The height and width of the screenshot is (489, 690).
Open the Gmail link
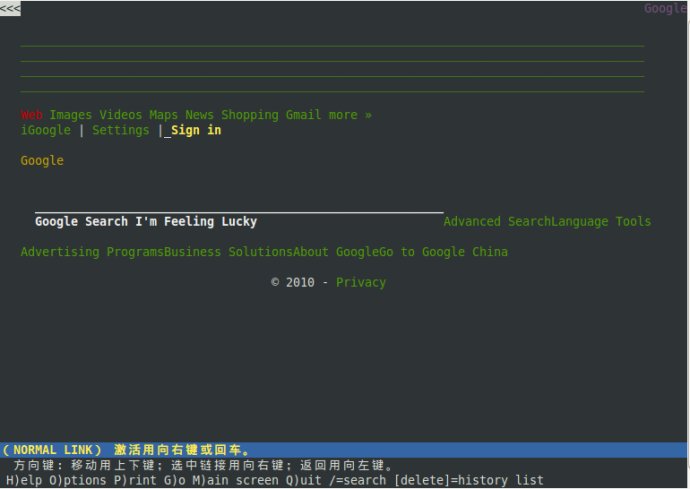303,115
